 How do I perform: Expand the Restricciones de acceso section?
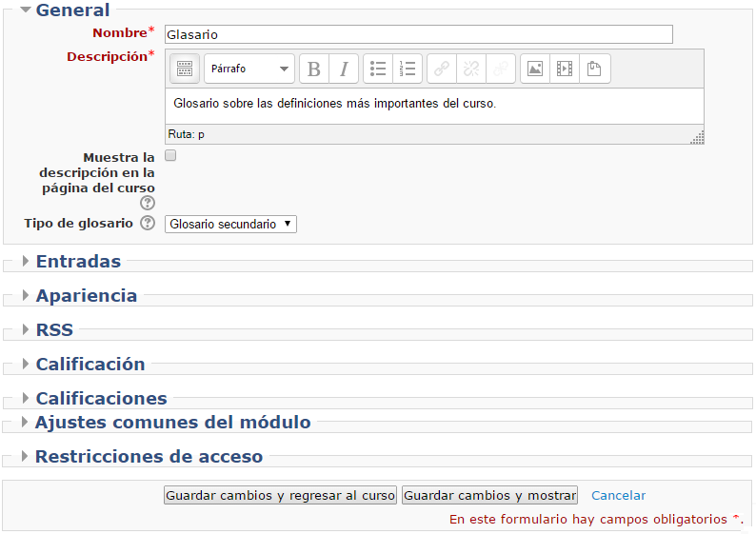[x=149, y=457]
